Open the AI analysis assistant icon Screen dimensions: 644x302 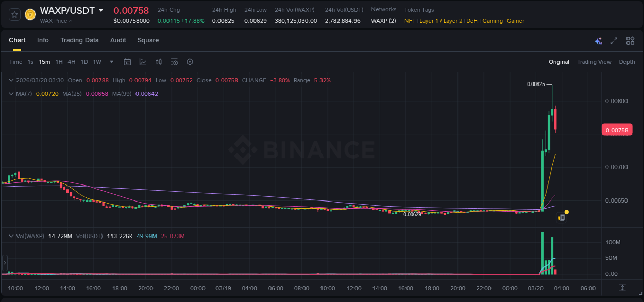598,40
